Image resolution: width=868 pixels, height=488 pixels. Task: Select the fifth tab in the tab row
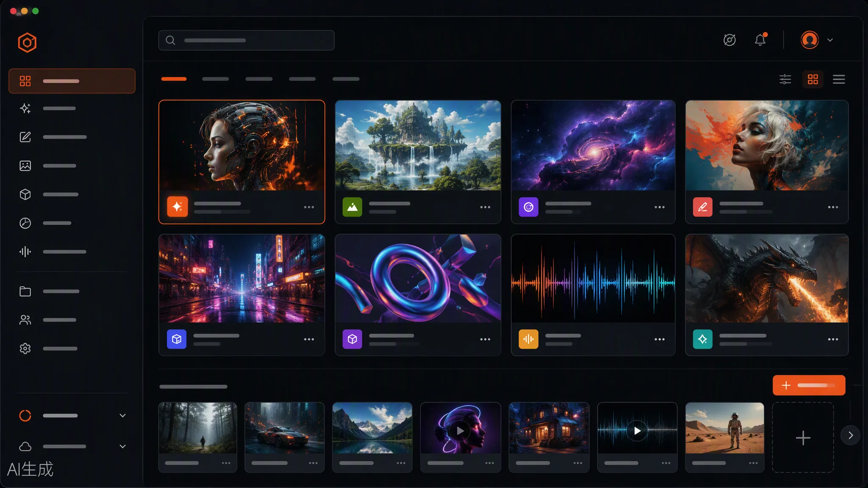coord(346,79)
